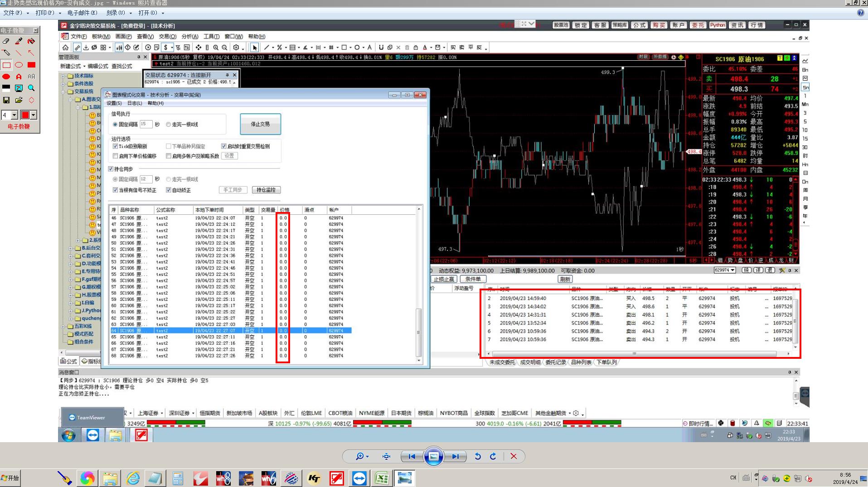The height and width of the screenshot is (487, 868).
Task: Edit the 固定间隔 15 seconds field
Action: pos(145,124)
